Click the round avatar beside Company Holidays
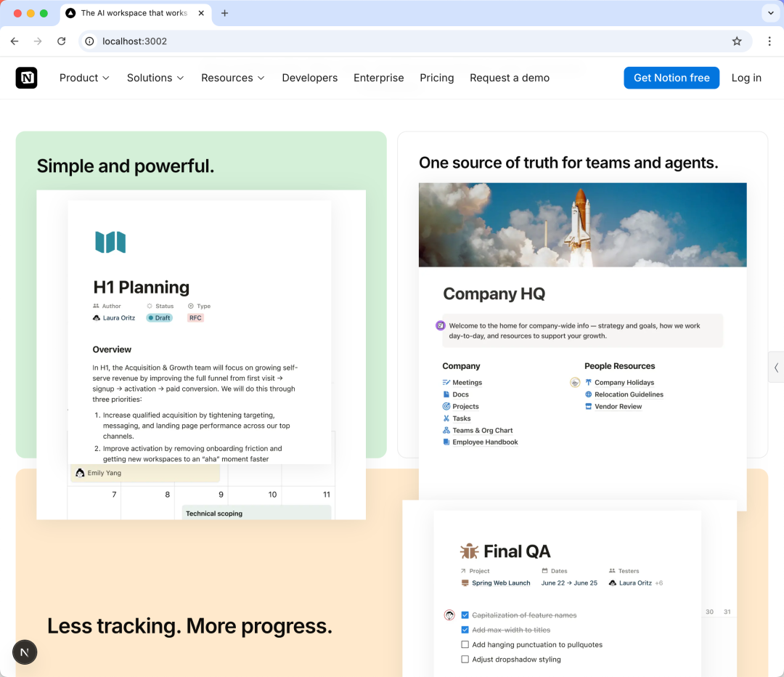 pyautogui.click(x=575, y=383)
